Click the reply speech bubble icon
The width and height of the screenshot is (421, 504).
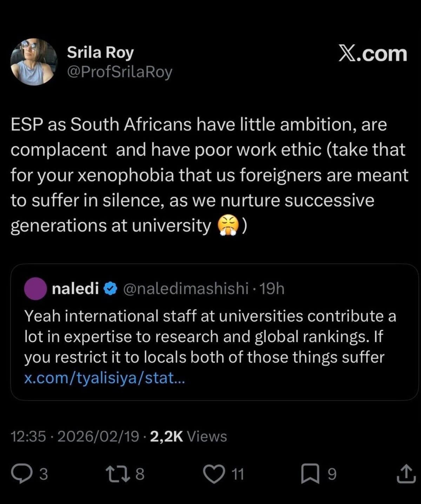coord(21,474)
